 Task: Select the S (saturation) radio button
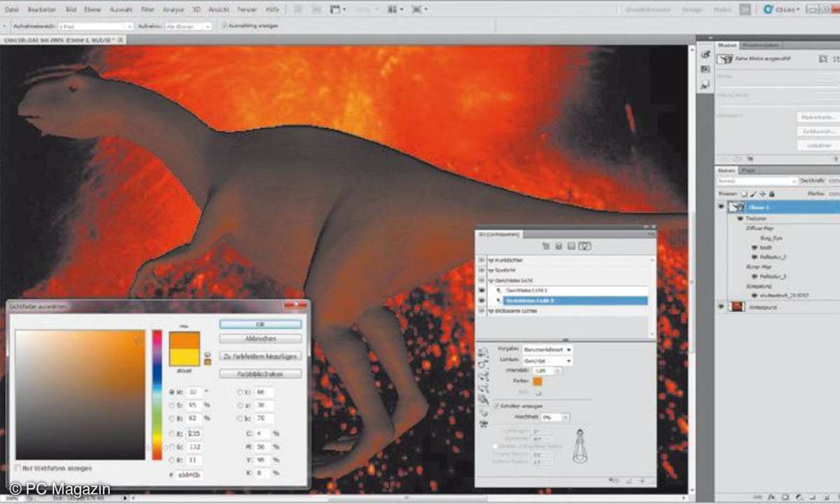point(172,405)
